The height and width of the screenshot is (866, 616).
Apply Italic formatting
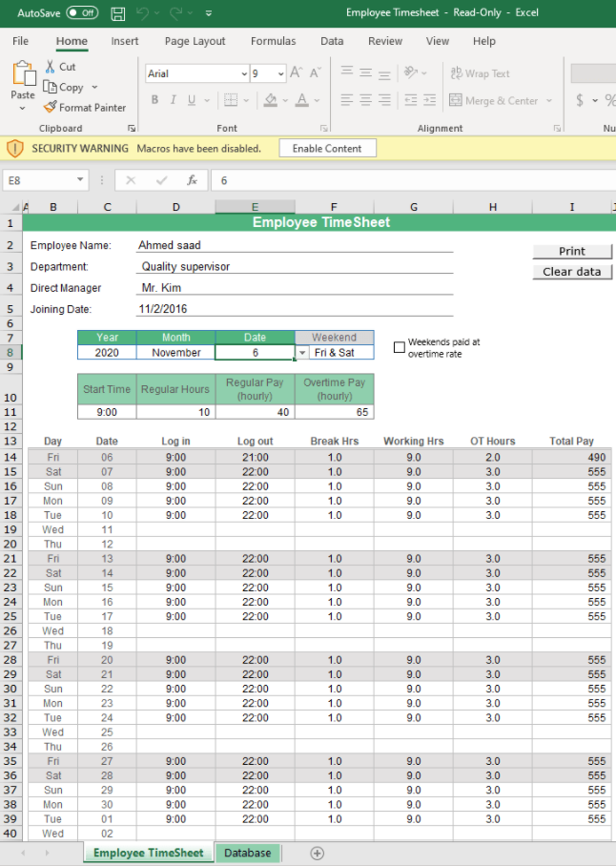pyautogui.click(x=174, y=100)
